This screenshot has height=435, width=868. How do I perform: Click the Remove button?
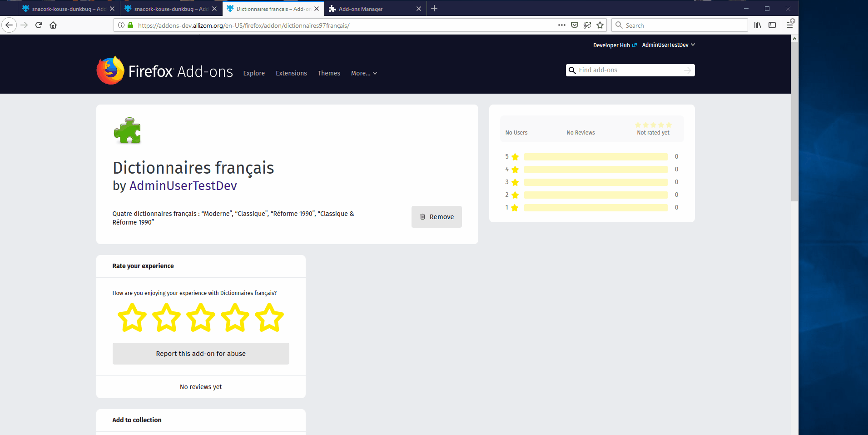tap(436, 217)
